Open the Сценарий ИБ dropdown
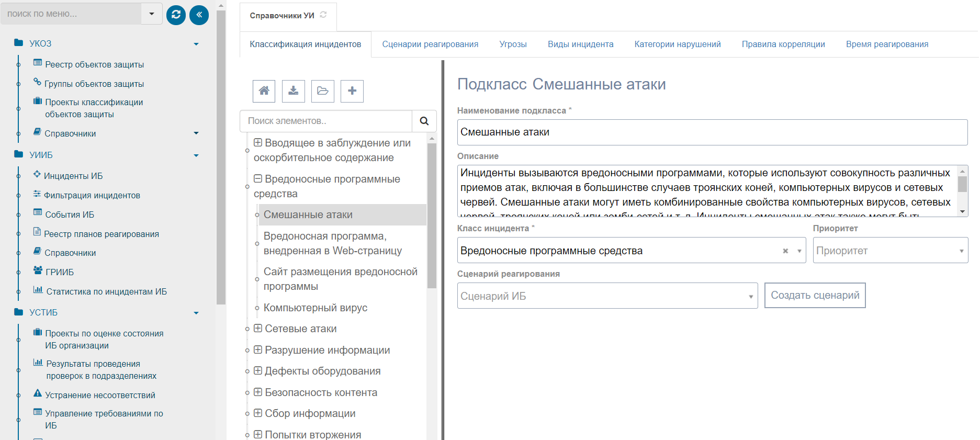Screen dimensions: 980x440 point(607,296)
